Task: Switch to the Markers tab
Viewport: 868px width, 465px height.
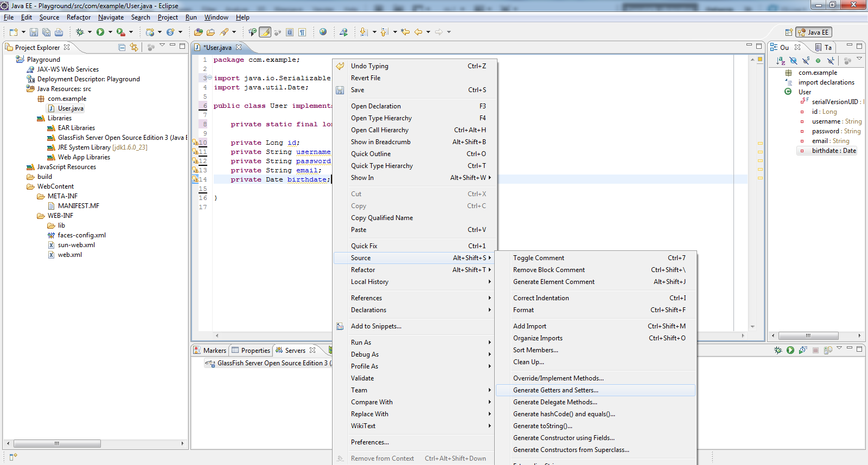Action: coord(210,351)
